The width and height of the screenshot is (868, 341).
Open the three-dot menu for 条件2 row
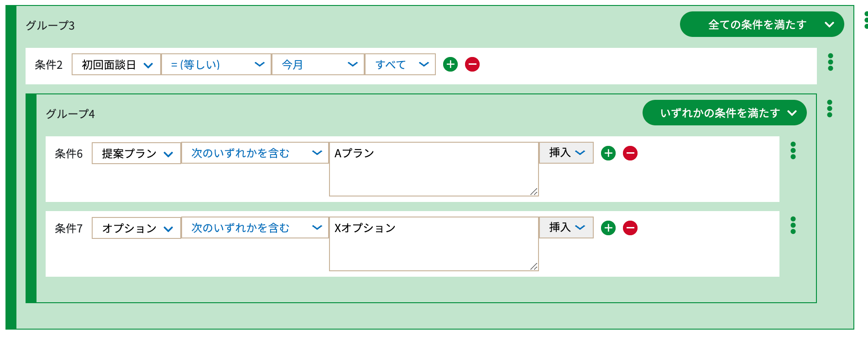click(831, 62)
